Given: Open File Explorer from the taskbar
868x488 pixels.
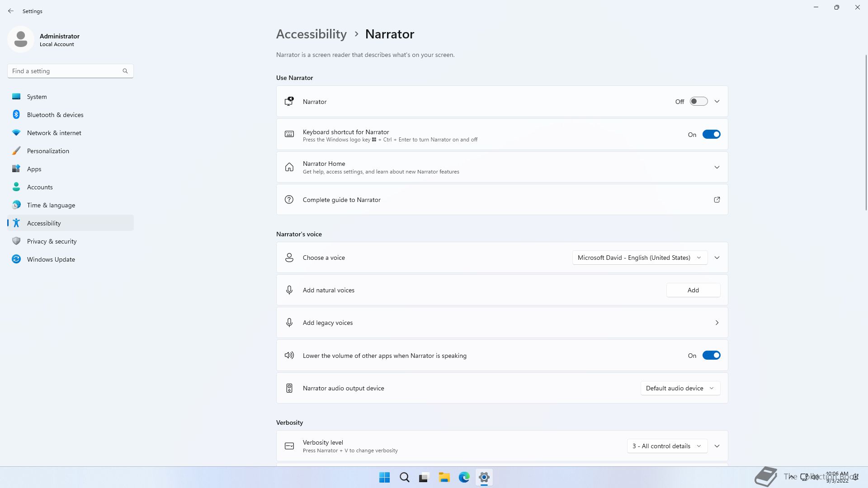Looking at the screenshot, I should tap(444, 477).
